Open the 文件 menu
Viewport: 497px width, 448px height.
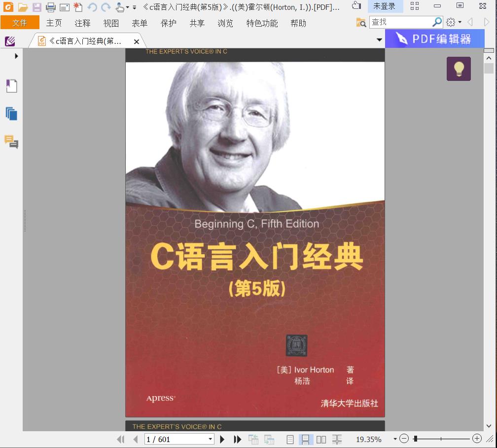click(20, 23)
